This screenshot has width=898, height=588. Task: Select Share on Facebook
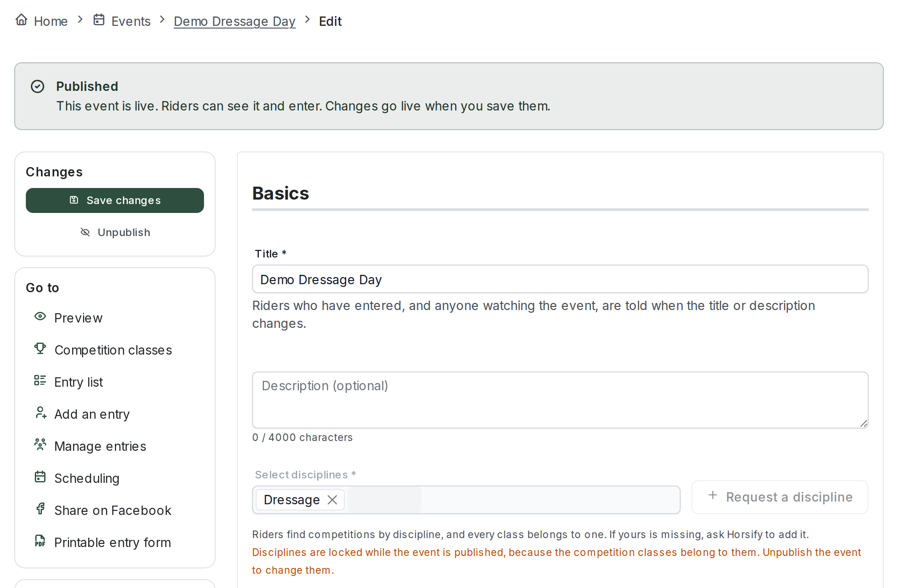tap(115, 510)
